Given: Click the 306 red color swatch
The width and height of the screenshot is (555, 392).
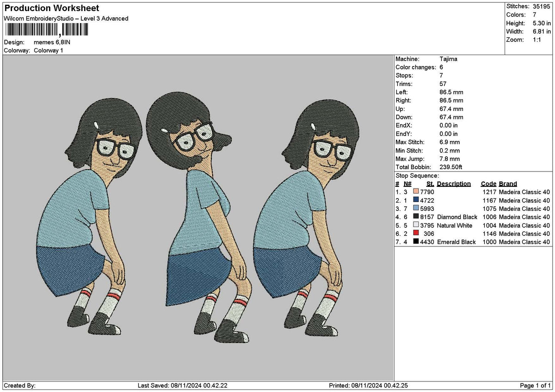Looking at the screenshot, I should coord(416,233).
